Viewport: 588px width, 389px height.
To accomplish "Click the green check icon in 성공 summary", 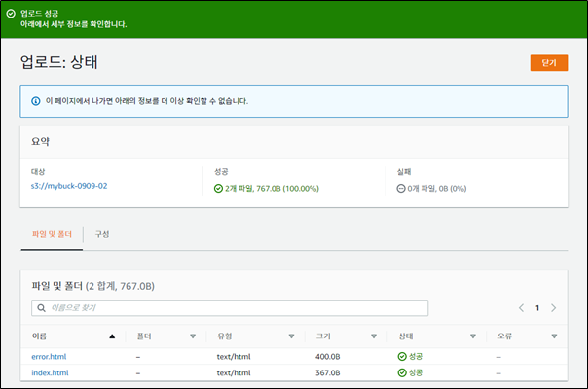I will tap(218, 188).
